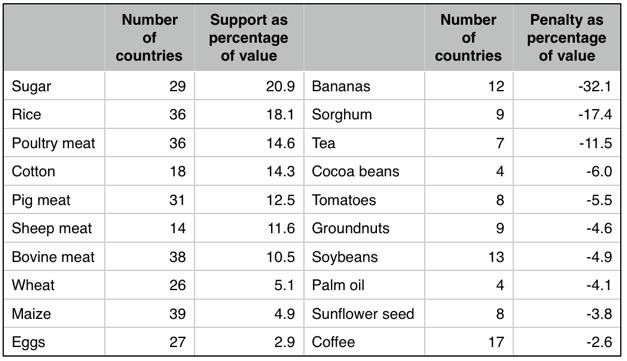Viewport: 627px width, 361px height.
Task: Click the Poultry meat cell
Action: pyautogui.click(x=53, y=143)
